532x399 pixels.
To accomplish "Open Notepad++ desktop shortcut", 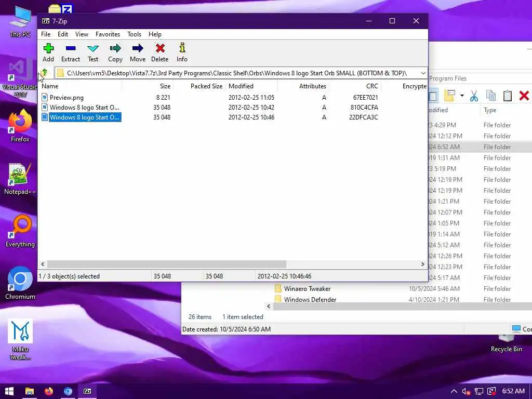I will (x=20, y=179).
